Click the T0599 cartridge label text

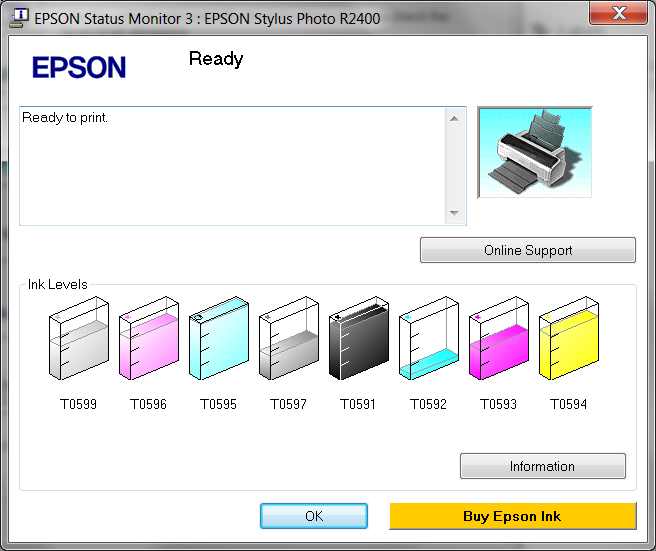coord(78,404)
